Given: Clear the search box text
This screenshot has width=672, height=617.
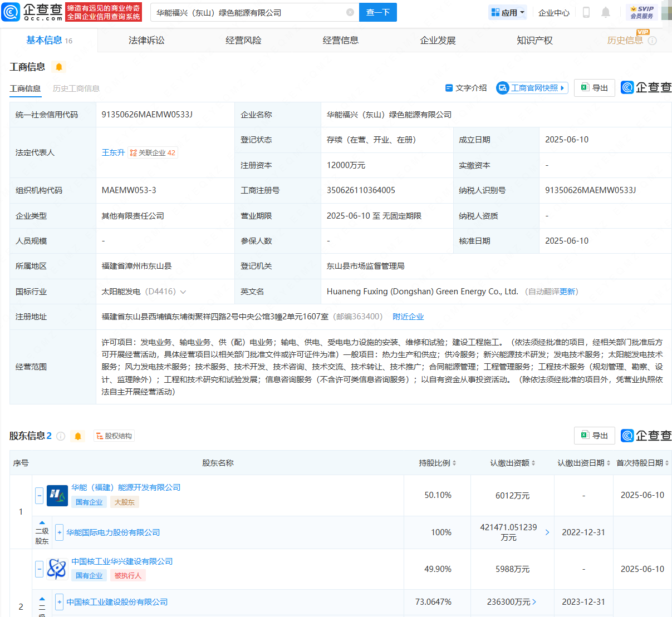Looking at the screenshot, I should point(350,12).
